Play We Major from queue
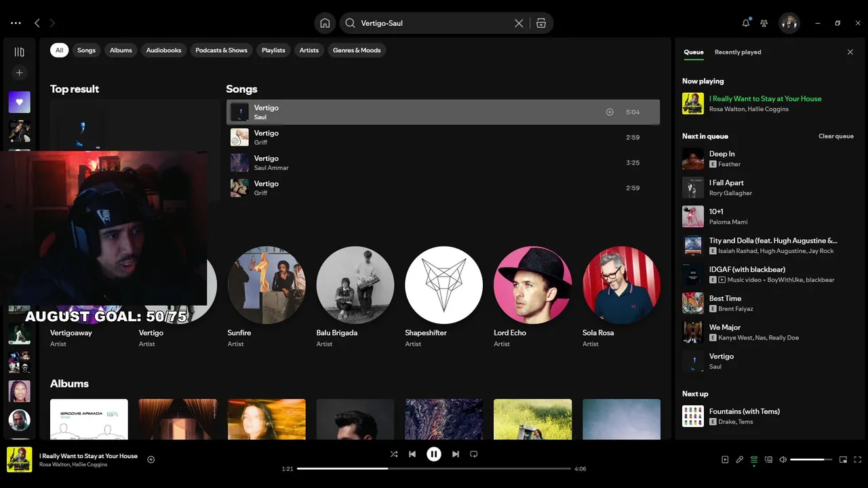 (768, 332)
